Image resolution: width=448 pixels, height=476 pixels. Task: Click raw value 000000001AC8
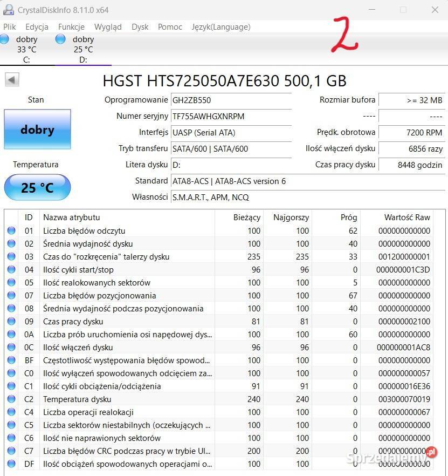pyautogui.click(x=403, y=348)
